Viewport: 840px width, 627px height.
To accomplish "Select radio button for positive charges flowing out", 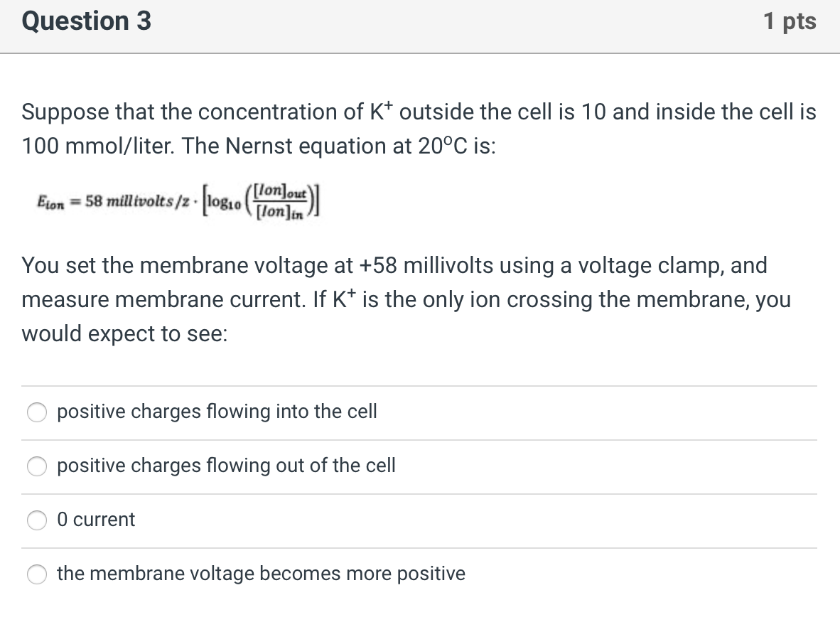I will (x=37, y=466).
